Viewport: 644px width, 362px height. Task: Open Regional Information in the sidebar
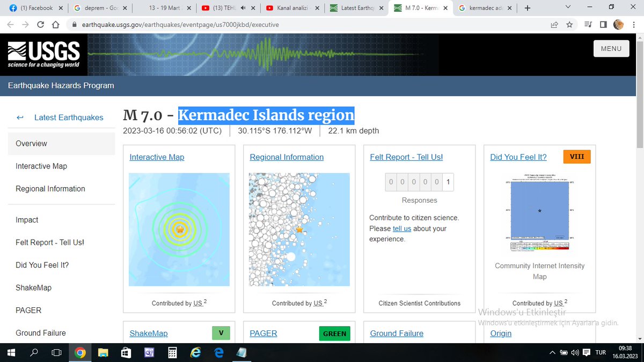(50, 189)
